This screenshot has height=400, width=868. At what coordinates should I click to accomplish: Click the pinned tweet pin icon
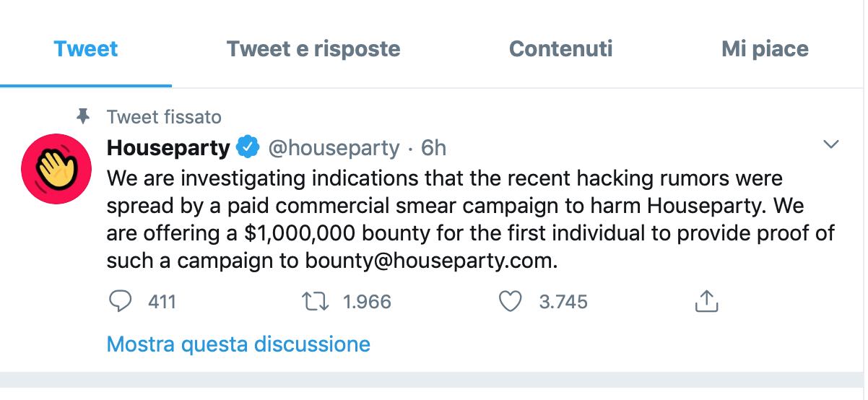pos(84,116)
